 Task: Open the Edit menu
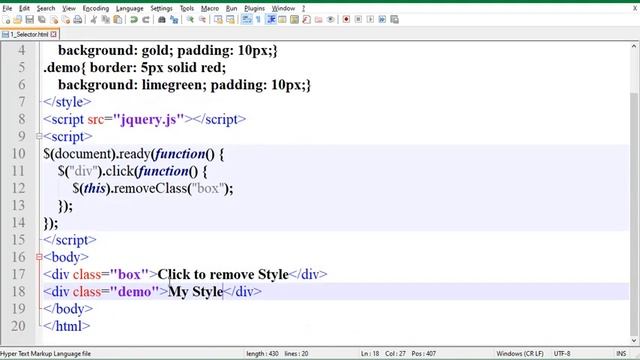tap(24, 8)
